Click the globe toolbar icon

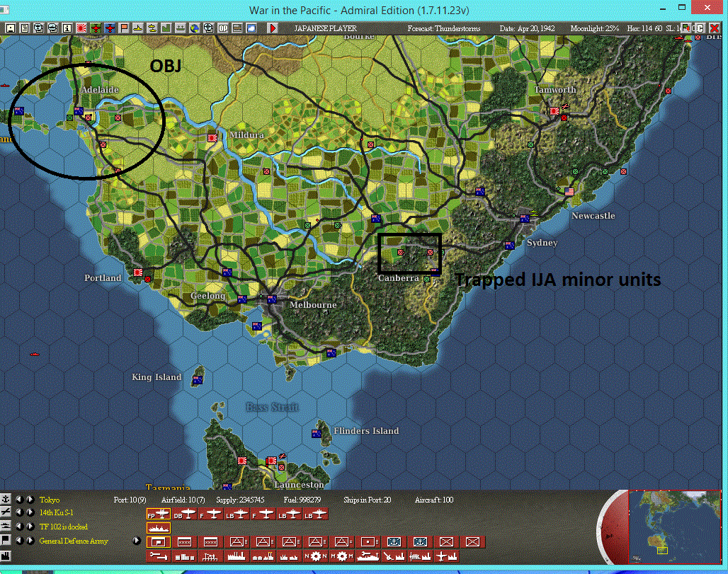[x=195, y=28]
